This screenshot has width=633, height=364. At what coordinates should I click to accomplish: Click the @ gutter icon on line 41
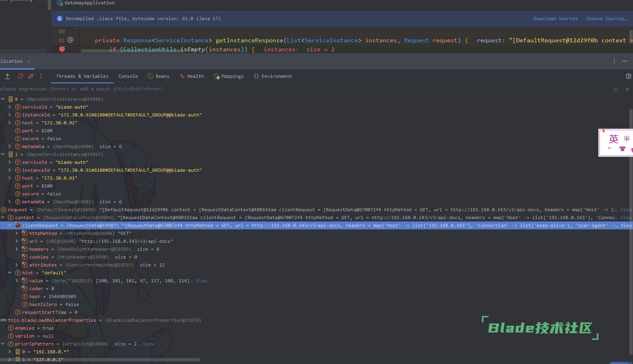(x=70, y=40)
